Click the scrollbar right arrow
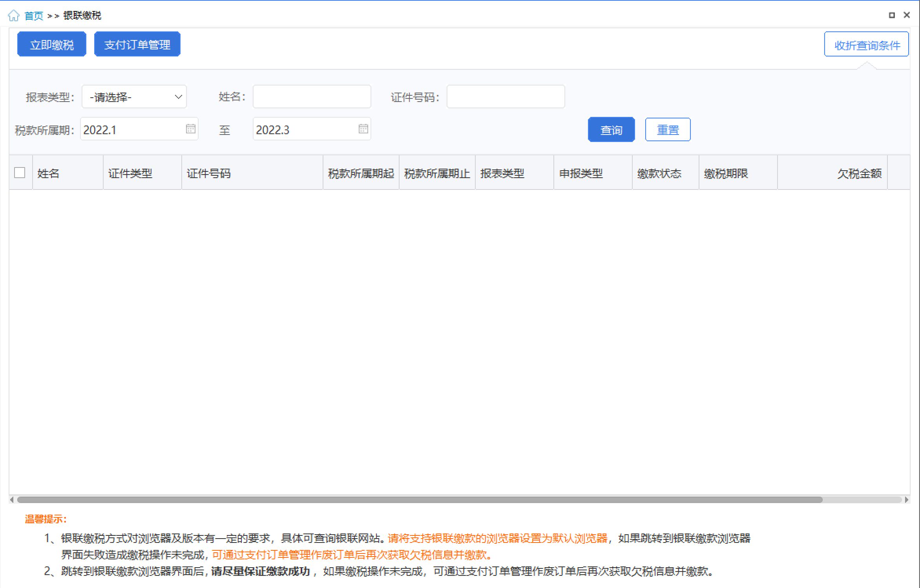920x588 pixels. (907, 500)
